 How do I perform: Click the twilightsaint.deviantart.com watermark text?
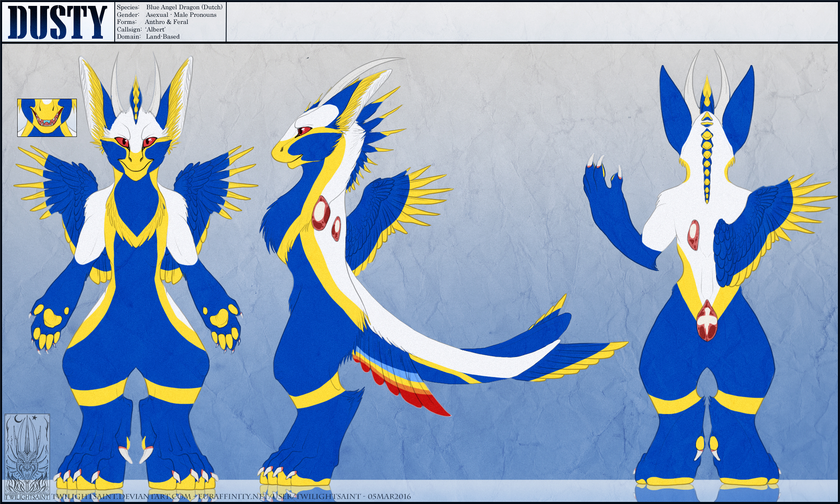pos(122,497)
